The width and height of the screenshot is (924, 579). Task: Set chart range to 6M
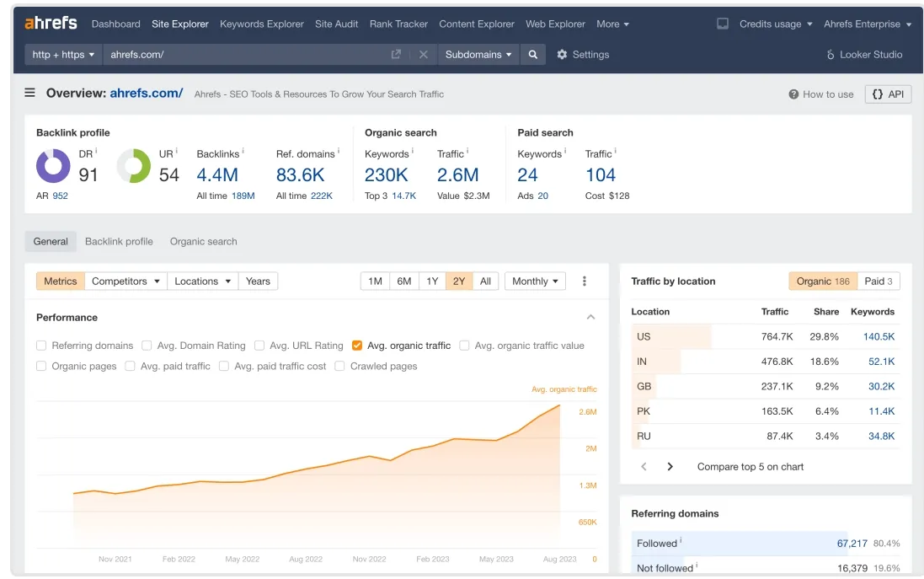point(404,281)
